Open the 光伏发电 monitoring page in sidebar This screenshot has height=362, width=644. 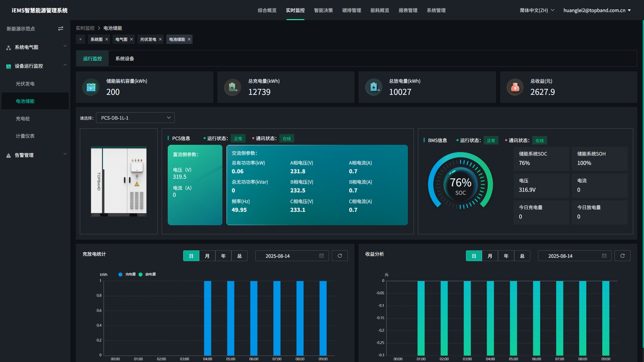point(25,83)
